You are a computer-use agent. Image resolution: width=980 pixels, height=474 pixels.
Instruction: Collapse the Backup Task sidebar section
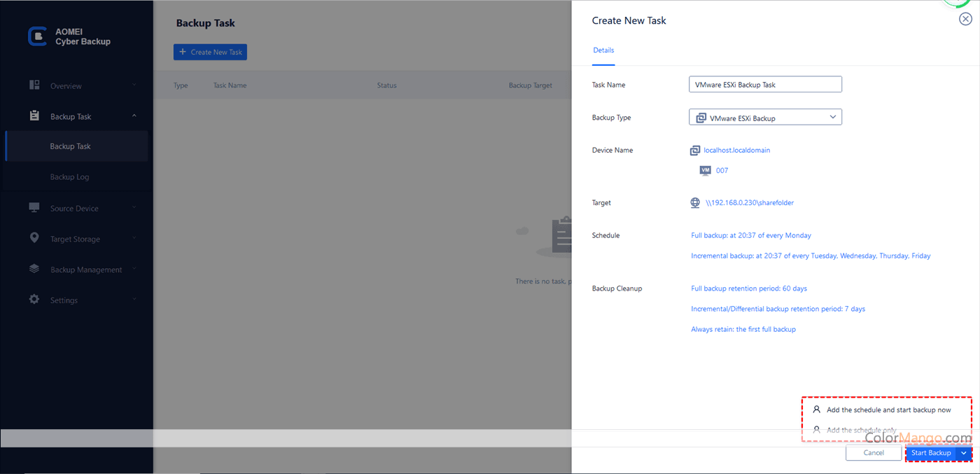pos(134,116)
